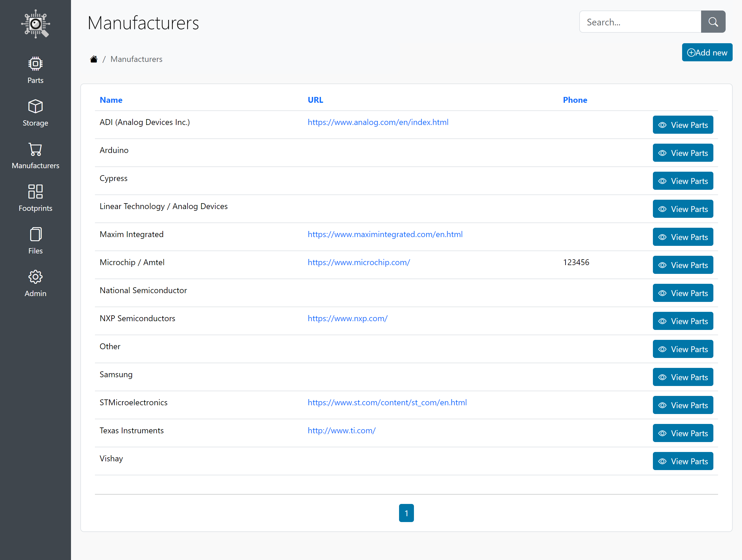Show parts for Arduino via the eye button

[663, 153]
